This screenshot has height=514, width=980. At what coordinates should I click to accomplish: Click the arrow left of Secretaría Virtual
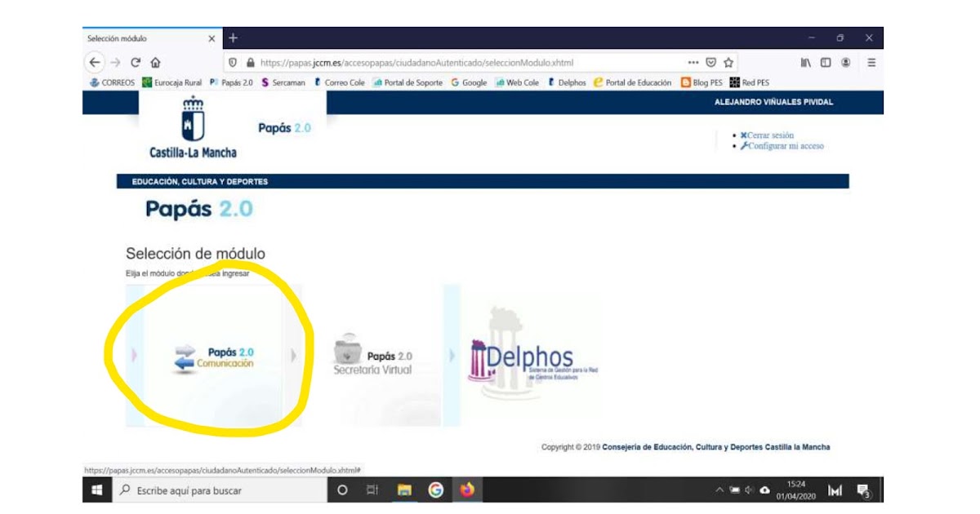click(x=294, y=355)
